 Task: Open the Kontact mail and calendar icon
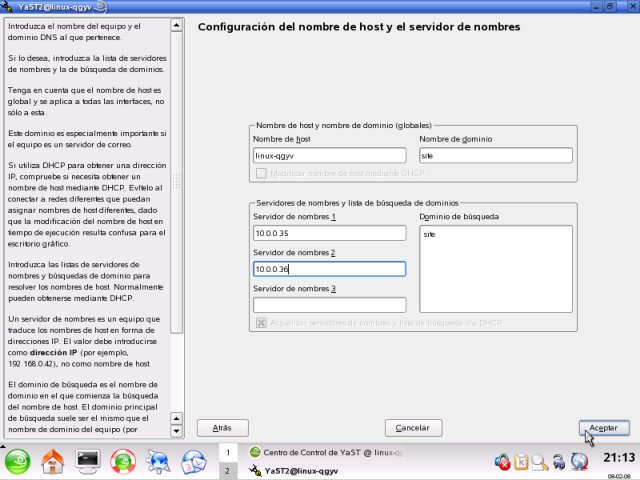[x=193, y=462]
